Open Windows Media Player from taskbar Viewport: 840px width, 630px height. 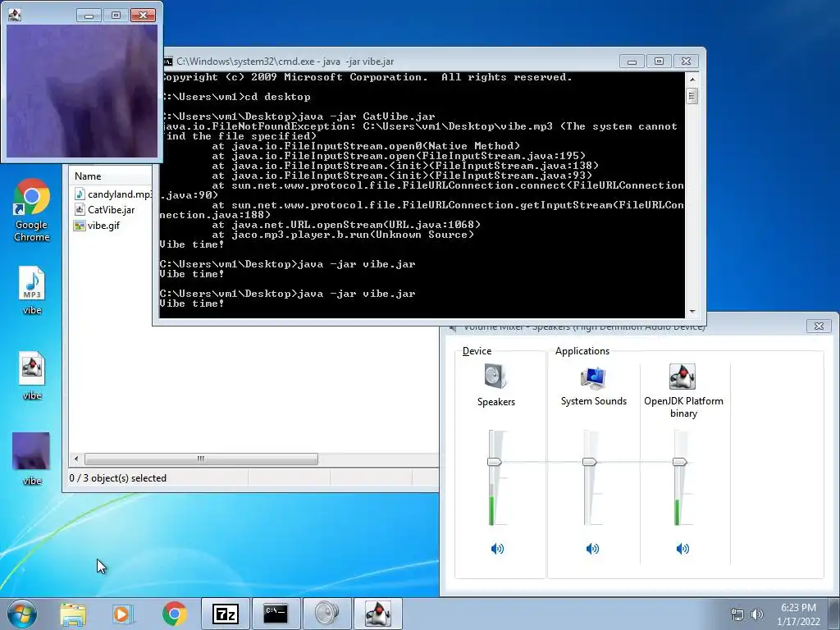pyautogui.click(x=123, y=614)
